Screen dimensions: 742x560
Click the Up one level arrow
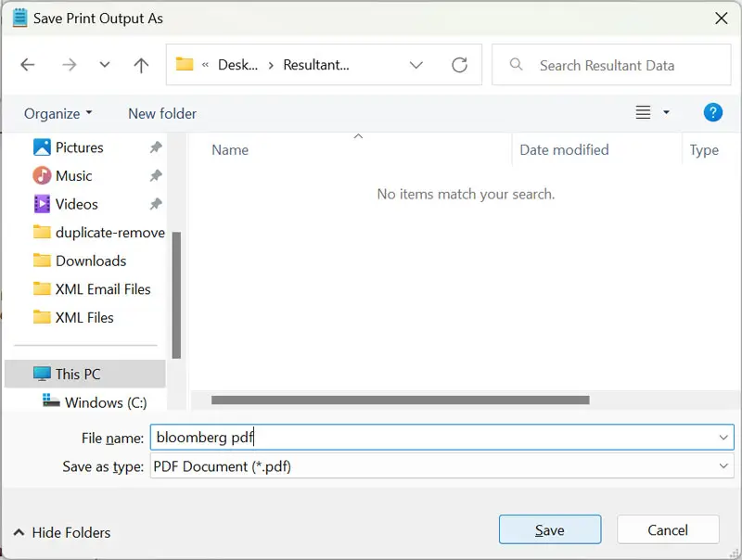141,65
